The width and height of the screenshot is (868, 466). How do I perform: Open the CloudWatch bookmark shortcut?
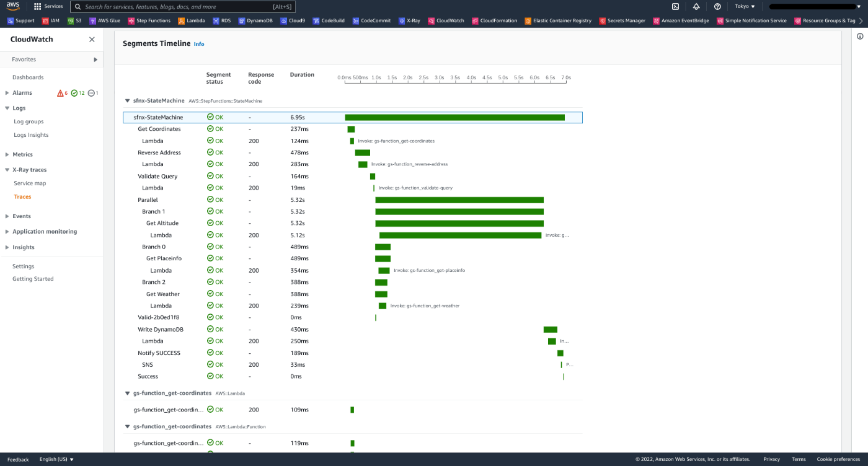446,20
